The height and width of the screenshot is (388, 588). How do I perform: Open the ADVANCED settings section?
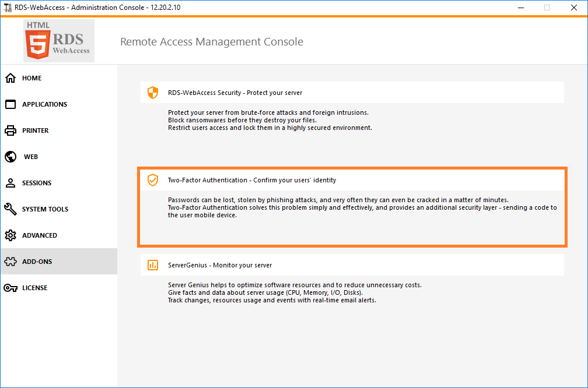[59, 235]
